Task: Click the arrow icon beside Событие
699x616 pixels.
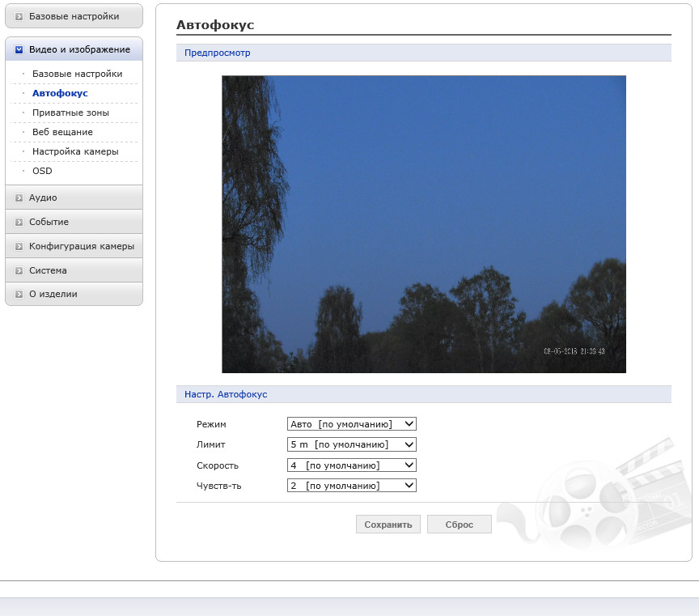Action: pyautogui.click(x=19, y=222)
